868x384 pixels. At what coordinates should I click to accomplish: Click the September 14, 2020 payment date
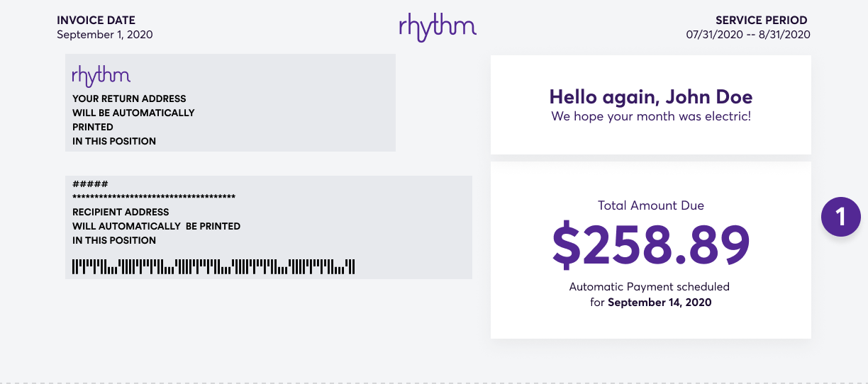tap(660, 303)
